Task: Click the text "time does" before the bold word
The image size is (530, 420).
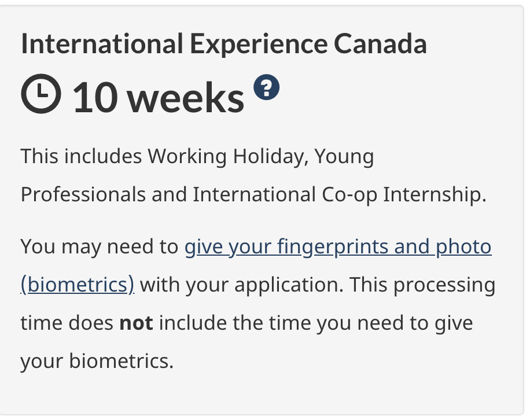Action: point(67,323)
